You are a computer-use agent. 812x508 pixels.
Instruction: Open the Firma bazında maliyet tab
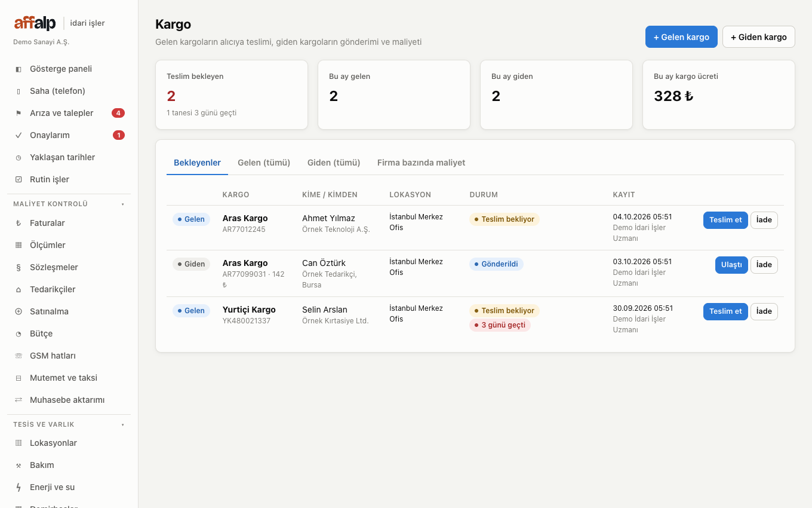point(421,163)
